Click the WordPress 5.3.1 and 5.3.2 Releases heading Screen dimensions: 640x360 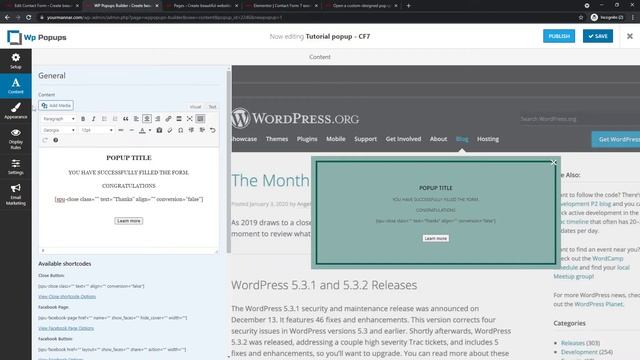(324, 285)
